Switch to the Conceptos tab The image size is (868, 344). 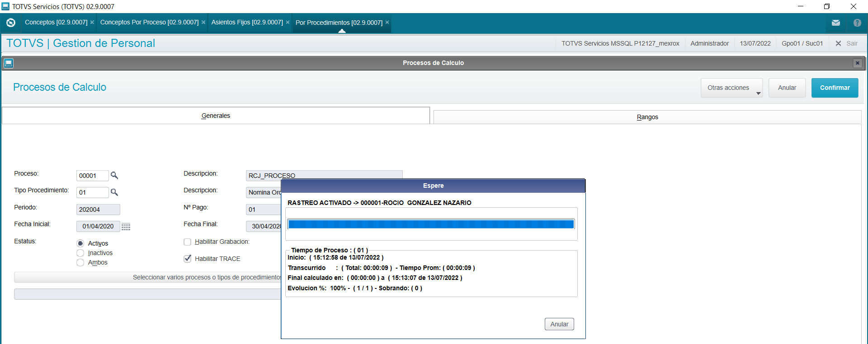(x=56, y=22)
